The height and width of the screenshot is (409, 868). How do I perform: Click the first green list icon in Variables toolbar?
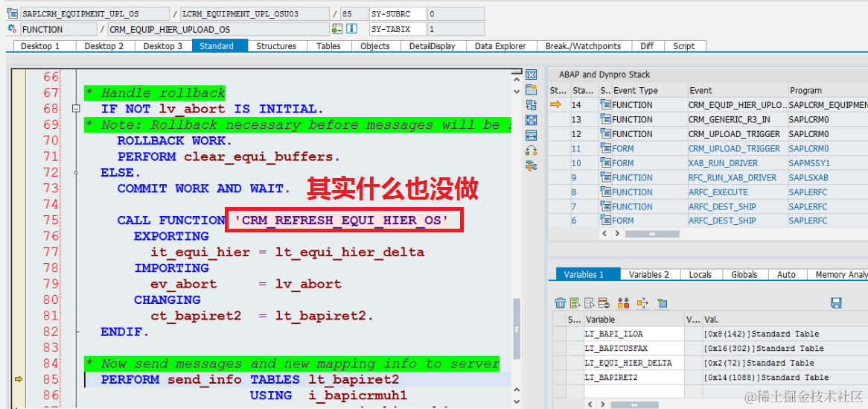click(x=575, y=302)
